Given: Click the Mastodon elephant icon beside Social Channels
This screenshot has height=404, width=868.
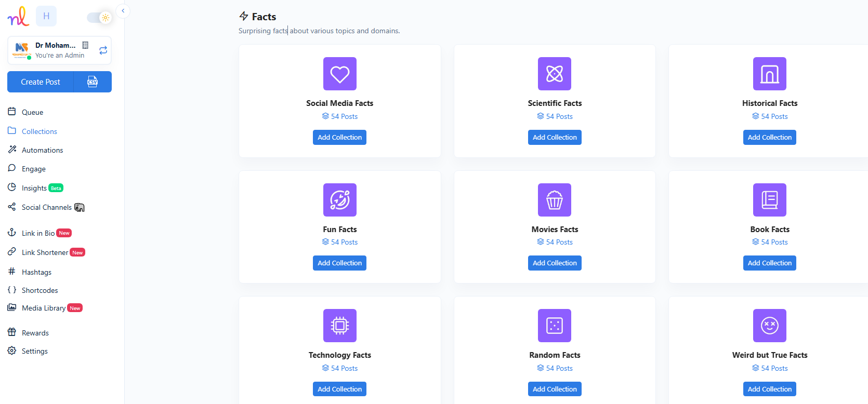Looking at the screenshot, I should coord(80,207).
